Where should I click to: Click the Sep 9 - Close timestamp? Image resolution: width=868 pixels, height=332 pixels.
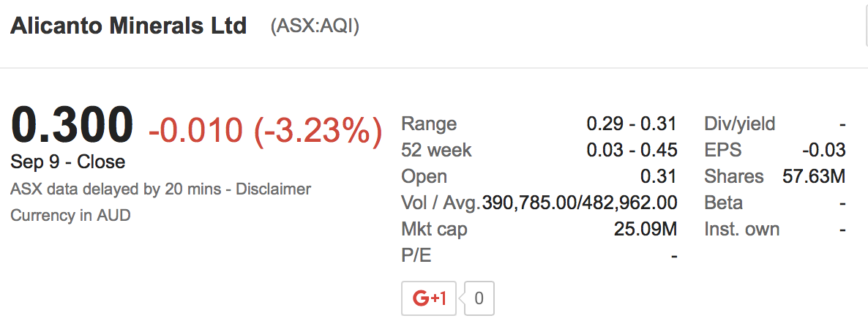pyautogui.click(x=68, y=162)
